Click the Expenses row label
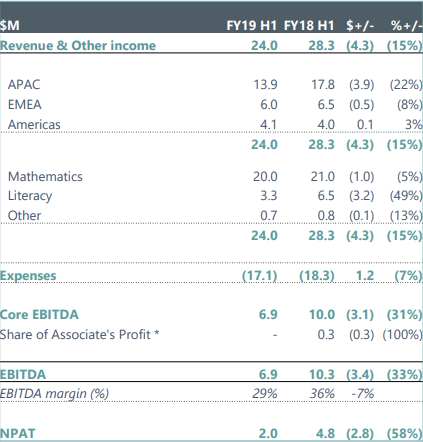This screenshot has width=423, height=442. pyautogui.click(x=28, y=276)
